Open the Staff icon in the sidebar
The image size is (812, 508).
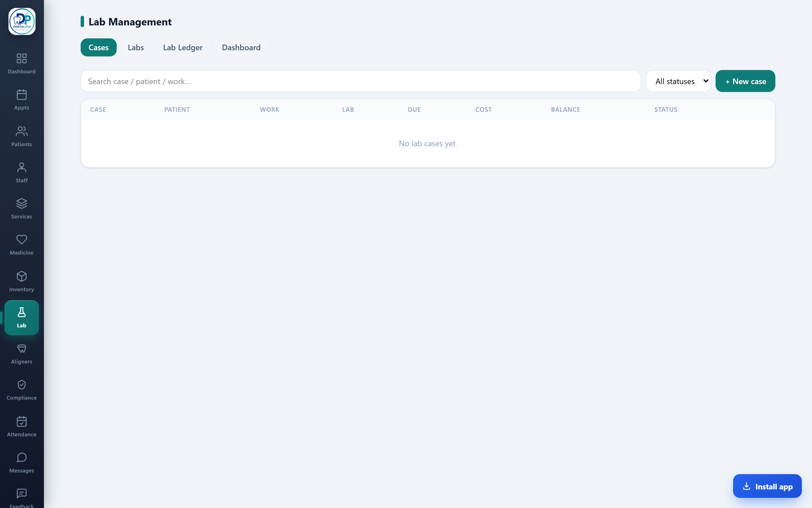(21, 167)
